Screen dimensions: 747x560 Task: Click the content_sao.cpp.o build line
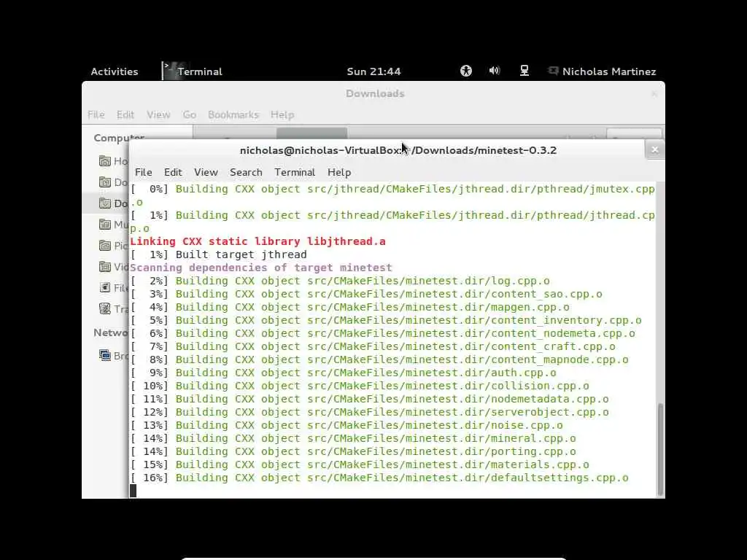(x=366, y=294)
